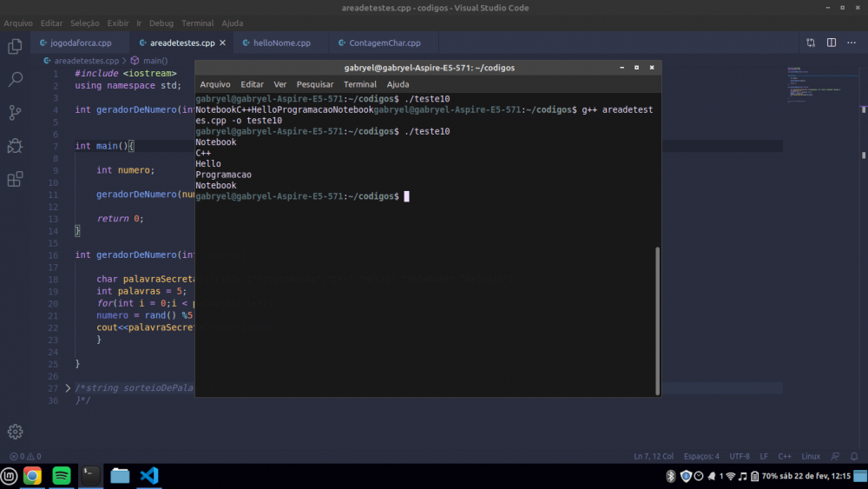Click the Bluetooth icon in the system tray
This screenshot has height=489, width=868.
click(670, 476)
